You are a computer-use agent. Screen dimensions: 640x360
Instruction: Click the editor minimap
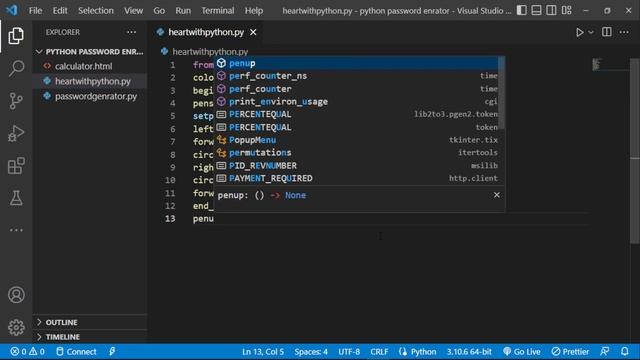coord(610,64)
